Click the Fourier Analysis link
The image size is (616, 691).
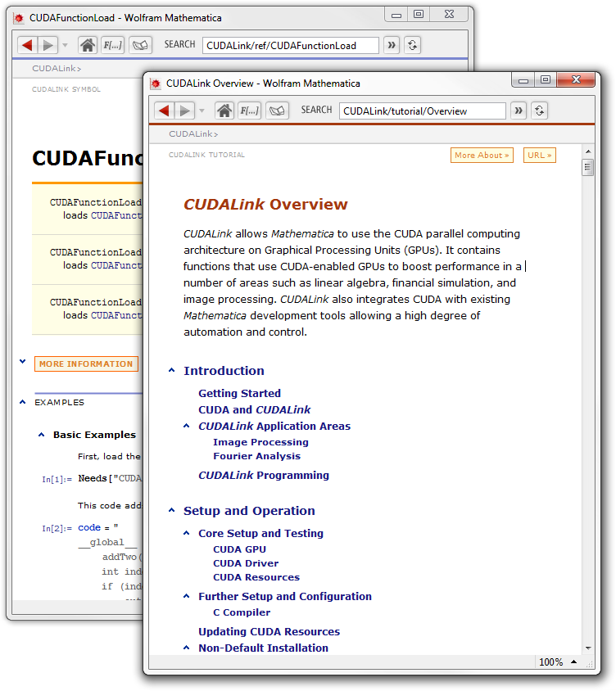pyautogui.click(x=256, y=456)
